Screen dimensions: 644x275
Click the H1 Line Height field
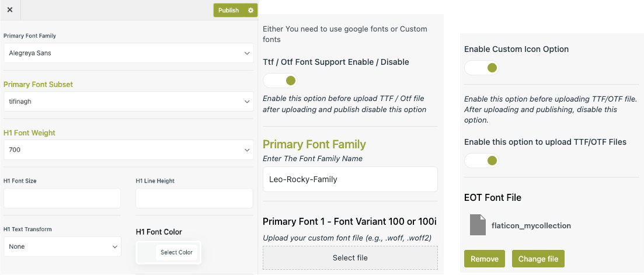(194, 198)
